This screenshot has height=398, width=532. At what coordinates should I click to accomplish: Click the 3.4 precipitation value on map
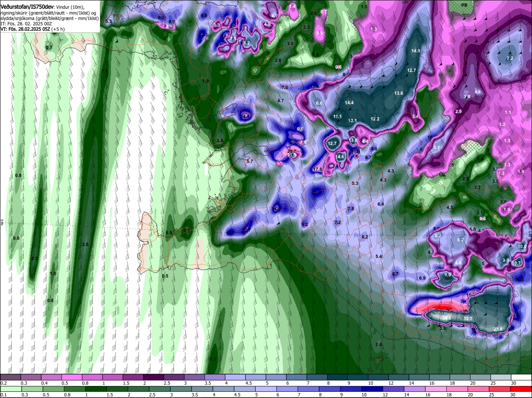coord(415,116)
